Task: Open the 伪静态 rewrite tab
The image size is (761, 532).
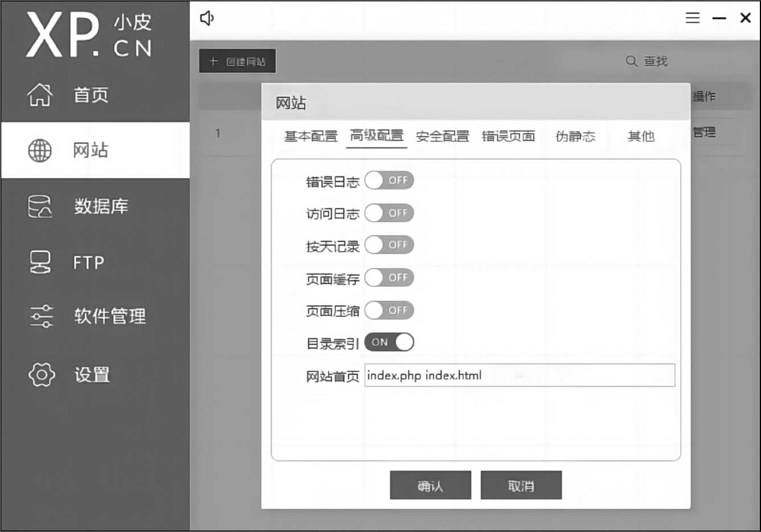Action: 575,136
